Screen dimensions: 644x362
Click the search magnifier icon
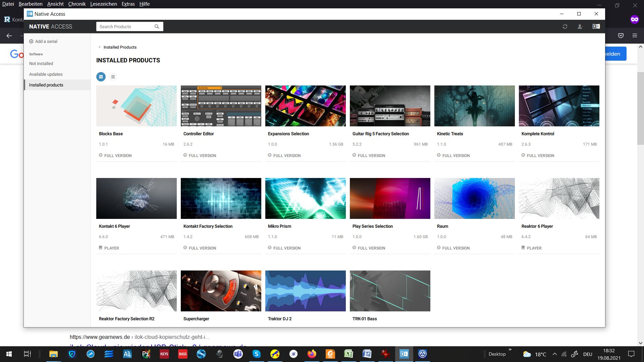[x=157, y=26]
